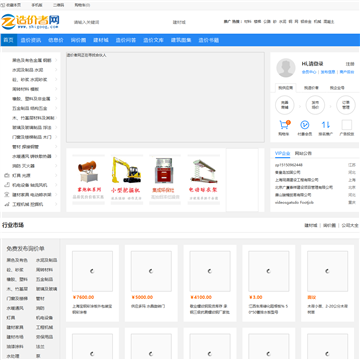Switch to the 网站公告 tab
The image size is (360, 360).
[303, 154]
